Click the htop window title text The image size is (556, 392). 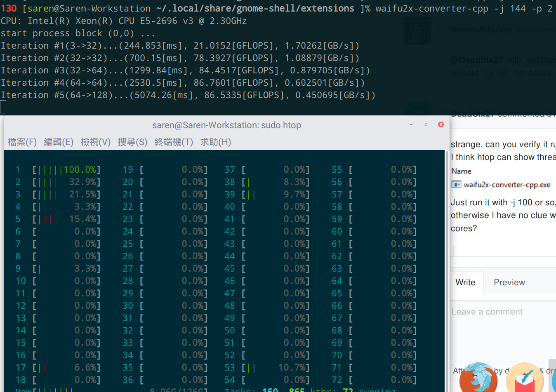(x=226, y=125)
